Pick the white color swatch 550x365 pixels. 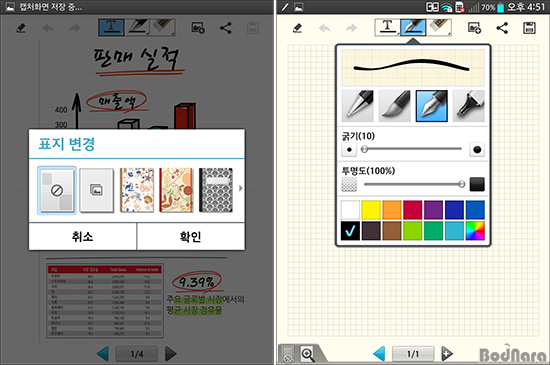click(x=350, y=210)
